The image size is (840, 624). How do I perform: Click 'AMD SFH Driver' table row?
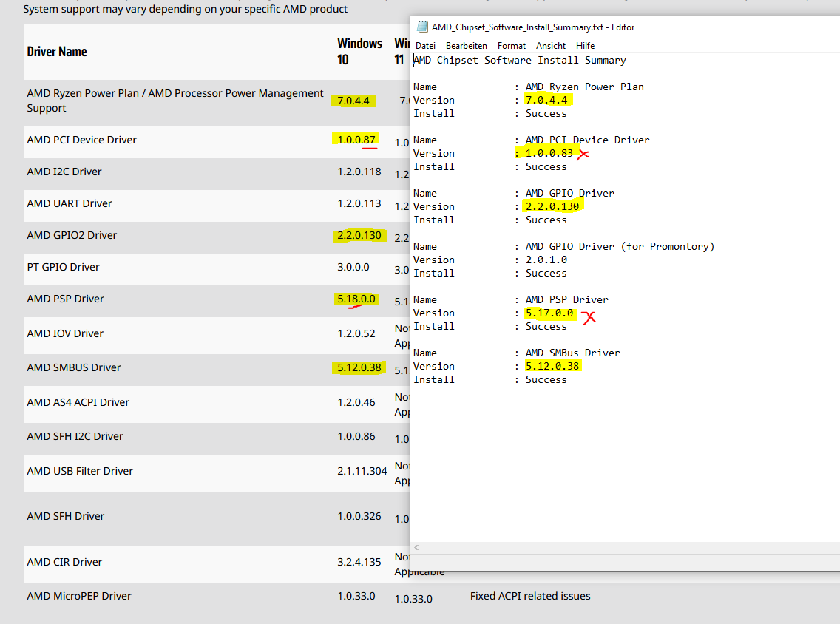tap(65, 516)
